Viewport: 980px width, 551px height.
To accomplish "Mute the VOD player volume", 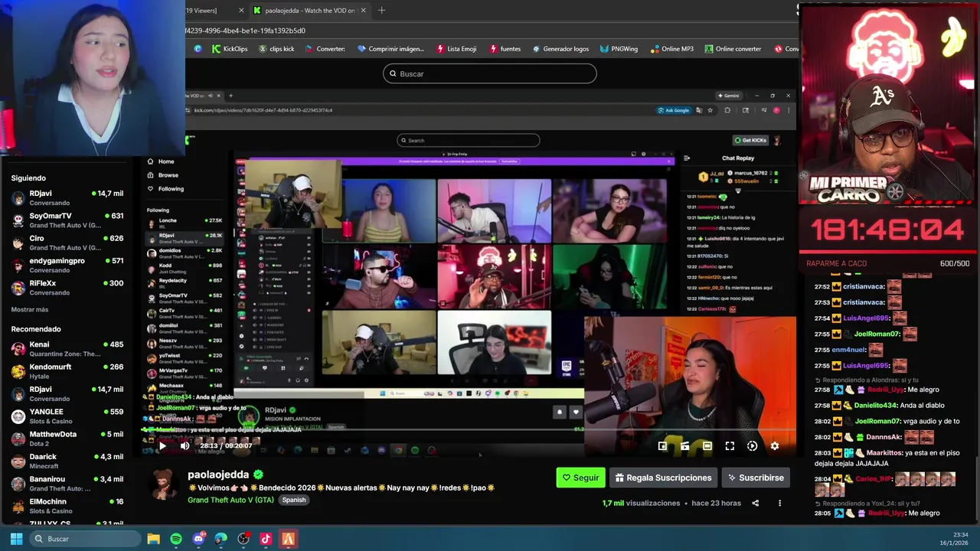I will tap(185, 445).
